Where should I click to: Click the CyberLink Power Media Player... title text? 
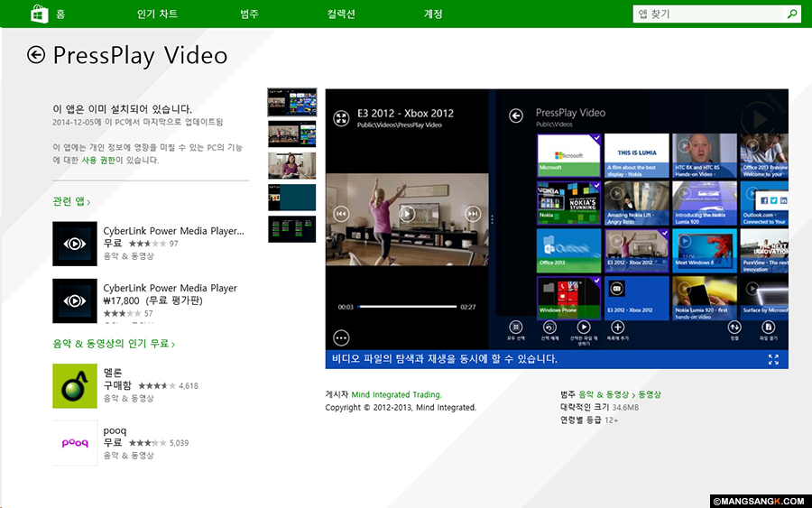[x=173, y=231]
